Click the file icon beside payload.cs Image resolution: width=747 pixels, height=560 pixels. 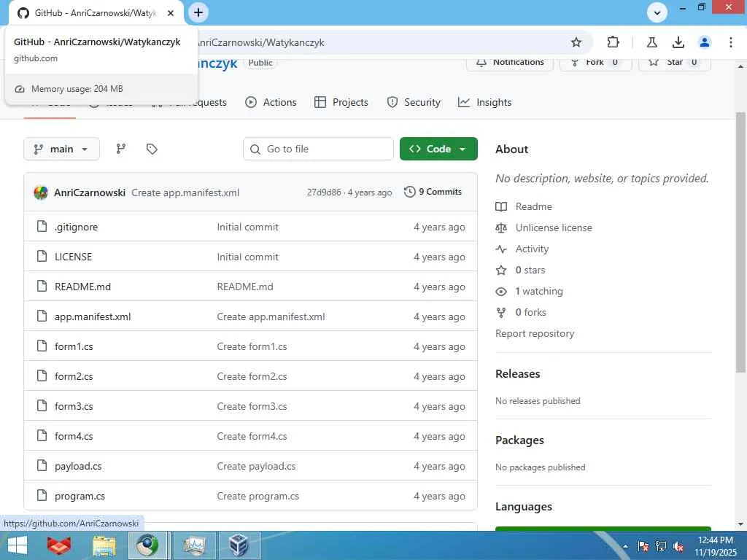(x=42, y=466)
